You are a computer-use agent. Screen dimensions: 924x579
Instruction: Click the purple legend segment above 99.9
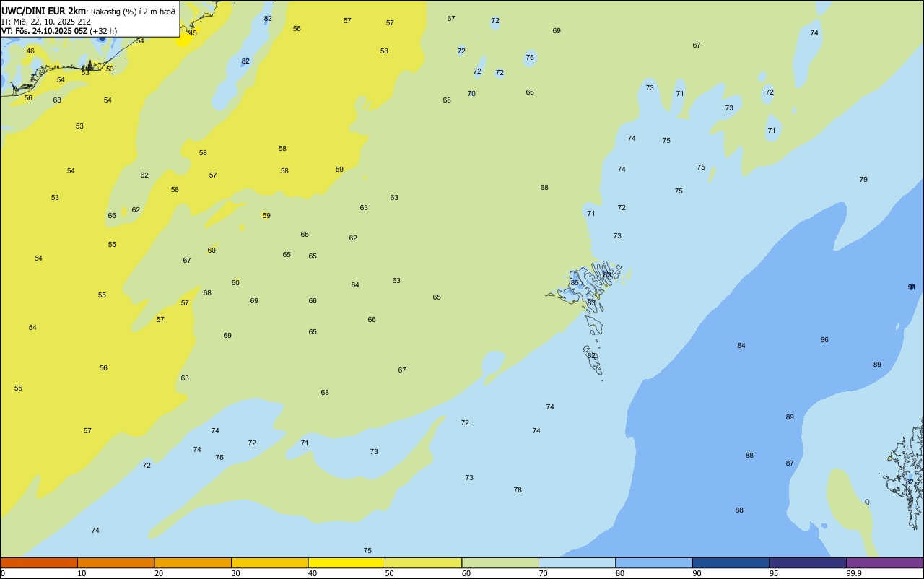tap(885, 562)
